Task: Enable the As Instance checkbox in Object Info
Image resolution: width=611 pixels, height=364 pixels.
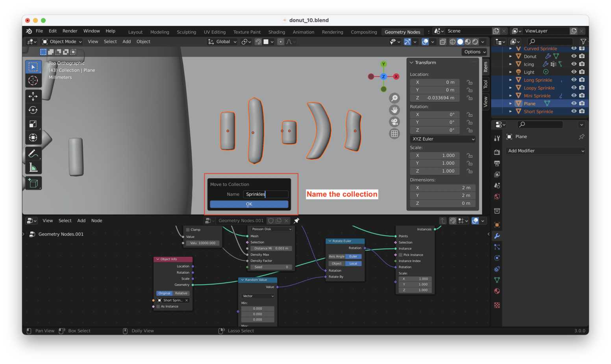Action: (158, 307)
